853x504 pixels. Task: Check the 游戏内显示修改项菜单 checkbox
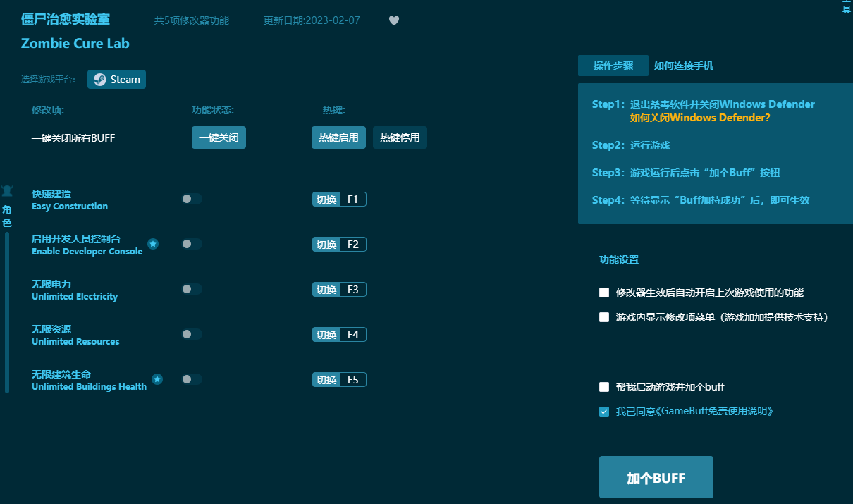[x=604, y=317]
